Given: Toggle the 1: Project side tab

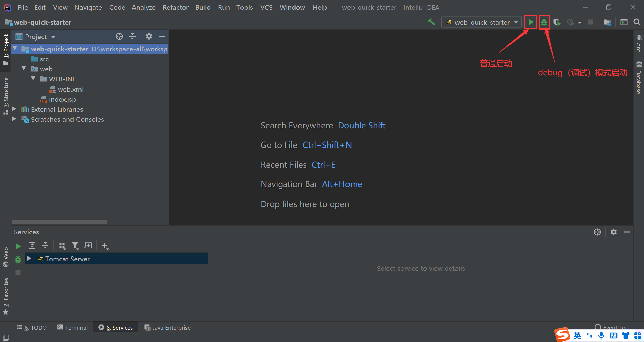Looking at the screenshot, I should 6,50.
